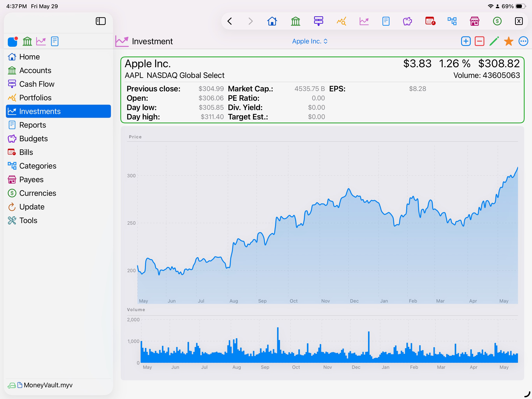The image size is (532, 399).
Task: Select the investments chart tab in sidebar header
Action: click(41, 41)
